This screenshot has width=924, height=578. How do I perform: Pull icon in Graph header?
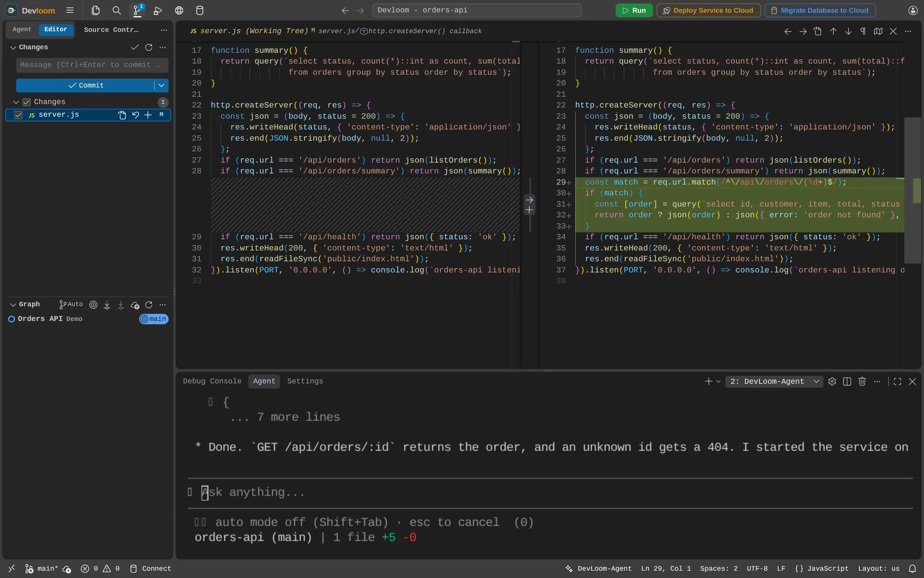tap(121, 305)
